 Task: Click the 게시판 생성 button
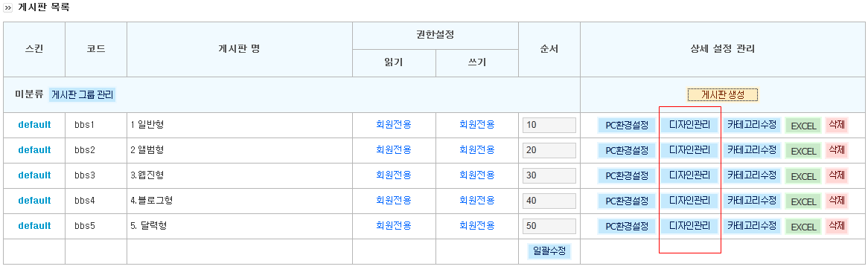pos(722,95)
